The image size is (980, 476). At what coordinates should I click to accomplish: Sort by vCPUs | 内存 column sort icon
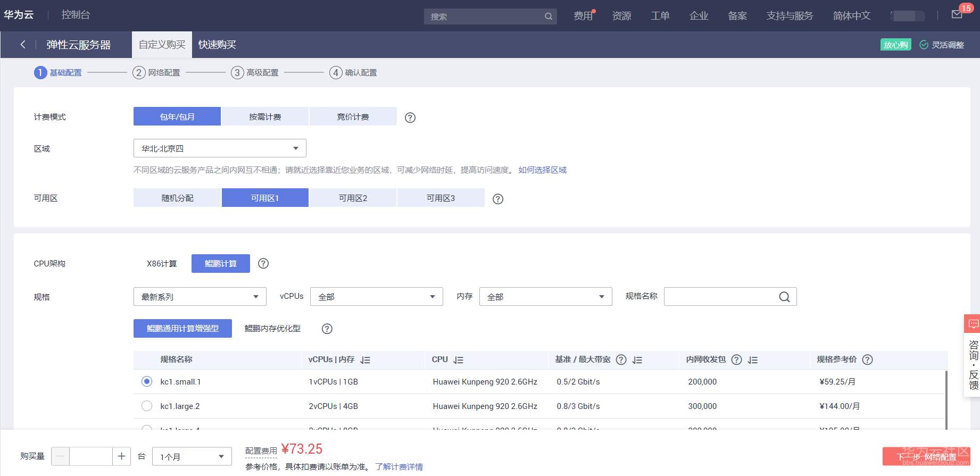[366, 361]
